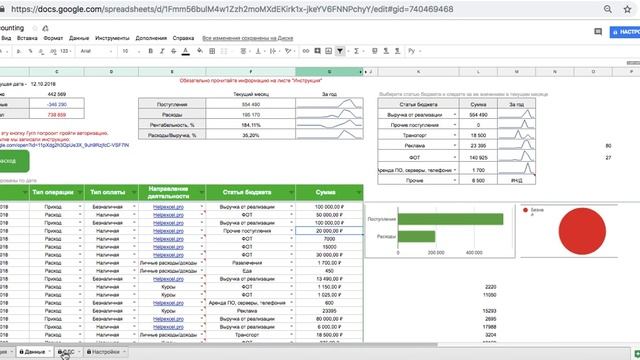Open the dropdown arrow for 'Прочие поступления' in the budget panel
This screenshot has width=640, height=360.
[455, 125]
